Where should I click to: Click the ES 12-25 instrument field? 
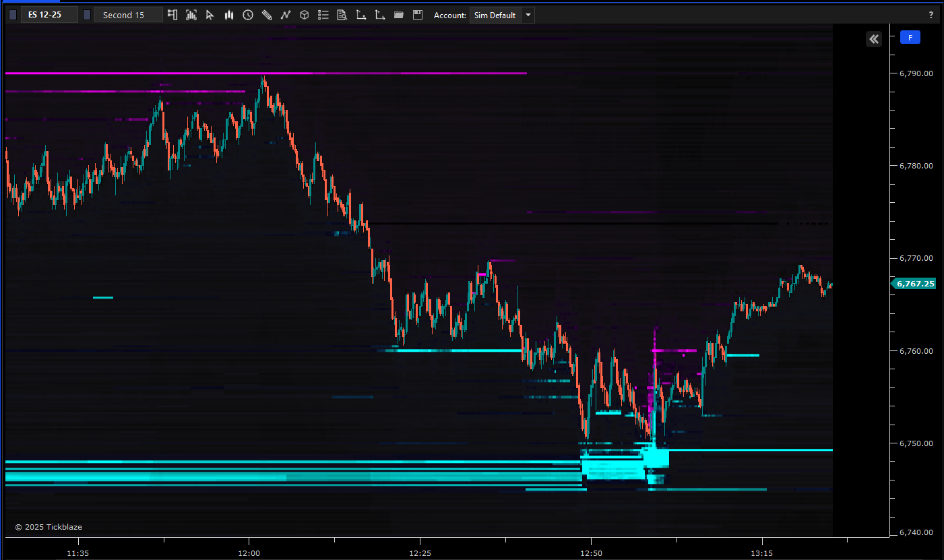[x=49, y=15]
